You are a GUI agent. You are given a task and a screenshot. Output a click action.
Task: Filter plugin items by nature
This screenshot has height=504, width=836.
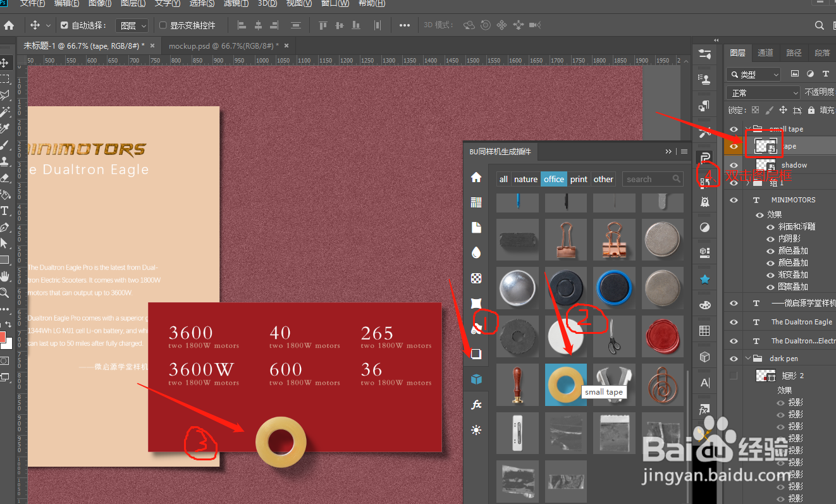coord(526,179)
